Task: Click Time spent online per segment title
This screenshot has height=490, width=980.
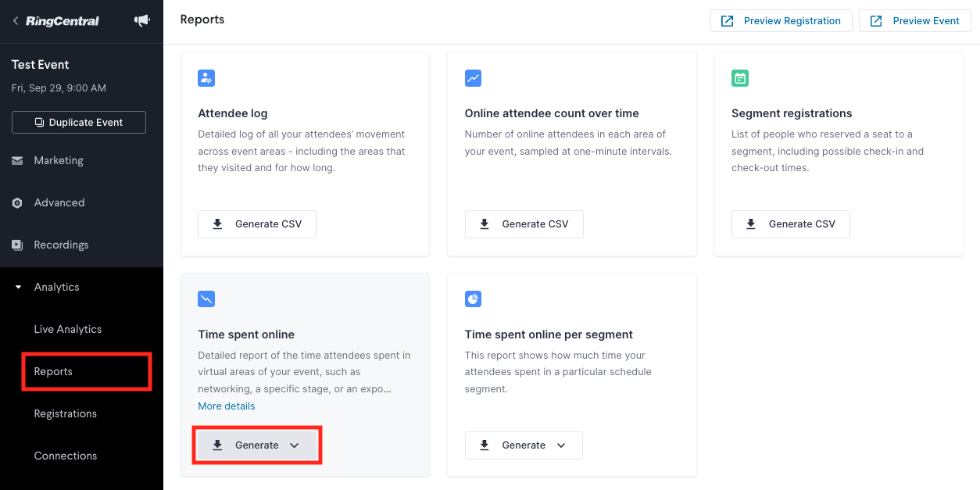Action: click(x=549, y=334)
